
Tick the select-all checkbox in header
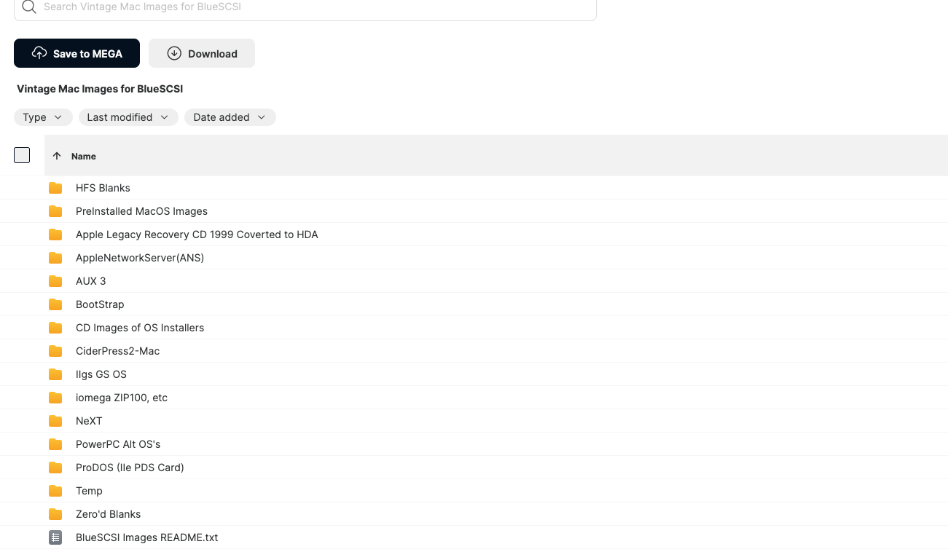22,155
